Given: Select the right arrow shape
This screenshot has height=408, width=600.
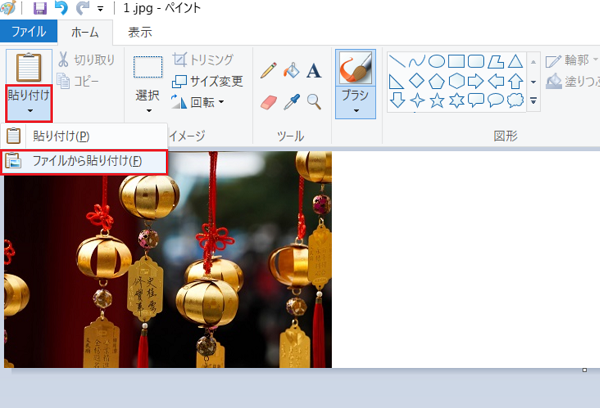Looking at the screenshot, I should tap(476, 81).
